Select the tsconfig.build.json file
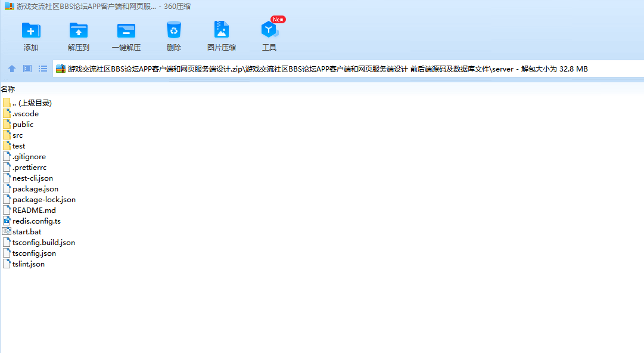The image size is (644, 353). pyautogui.click(x=39, y=241)
